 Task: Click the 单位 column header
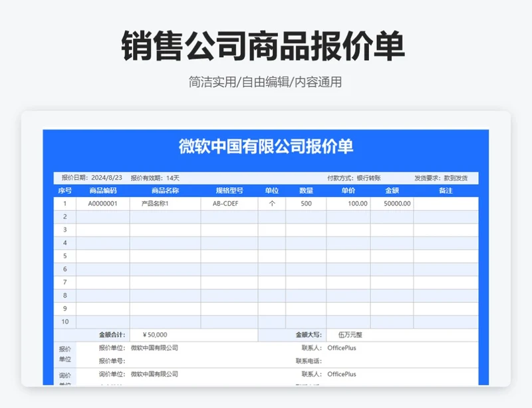coord(272,190)
